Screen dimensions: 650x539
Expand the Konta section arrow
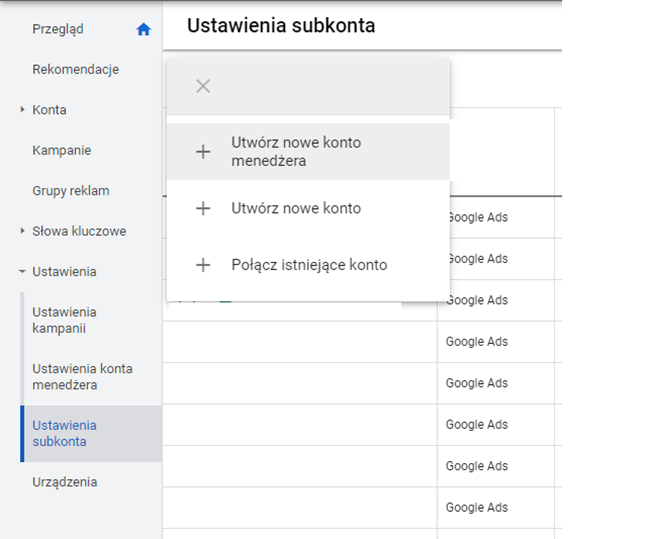tap(22, 110)
